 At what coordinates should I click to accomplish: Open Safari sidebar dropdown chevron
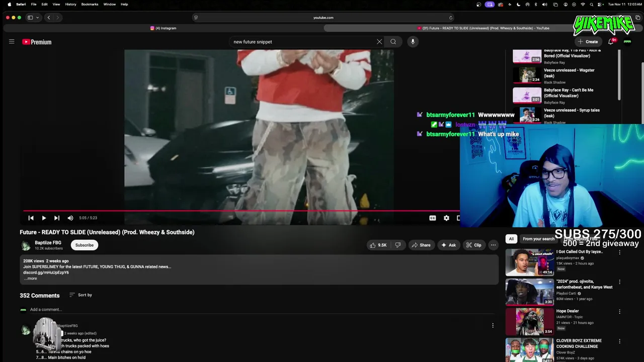pos(37,18)
